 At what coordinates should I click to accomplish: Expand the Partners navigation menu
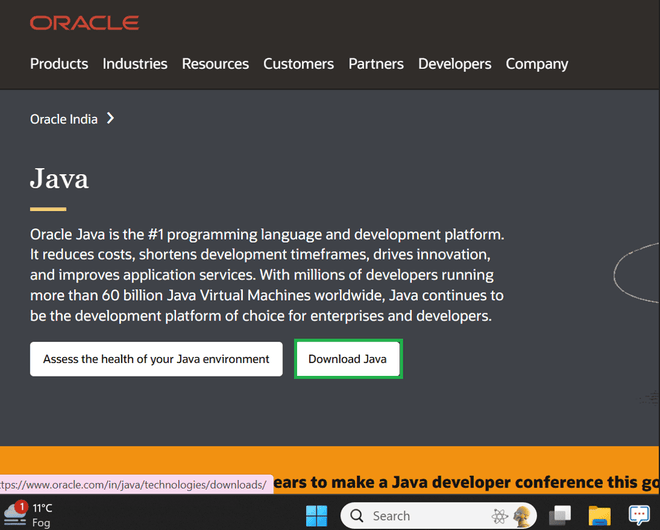[x=376, y=64]
